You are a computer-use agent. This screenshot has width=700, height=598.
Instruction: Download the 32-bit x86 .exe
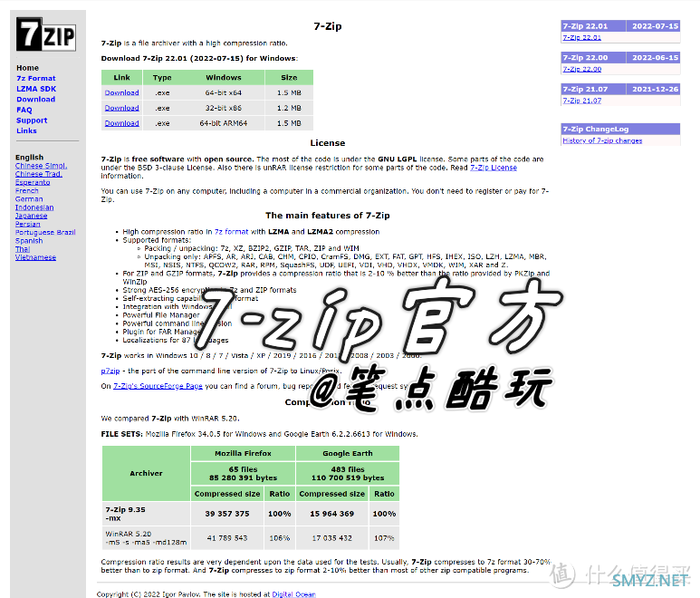(x=122, y=108)
